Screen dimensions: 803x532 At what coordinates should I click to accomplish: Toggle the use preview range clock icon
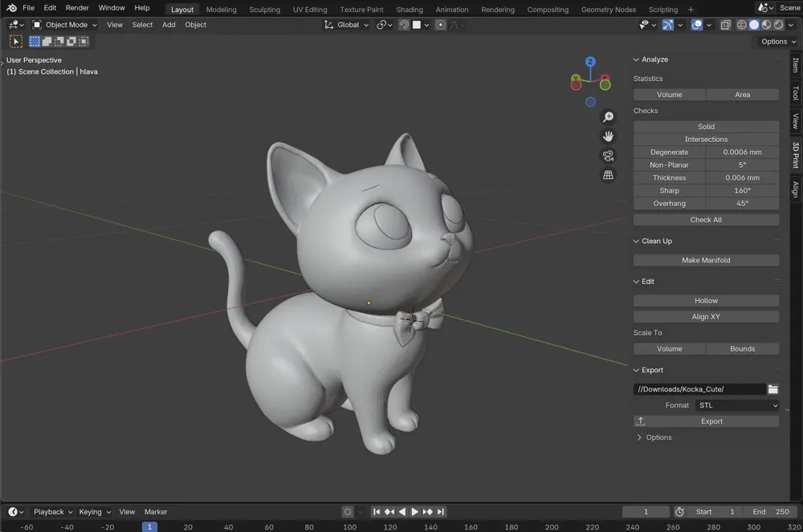679,512
